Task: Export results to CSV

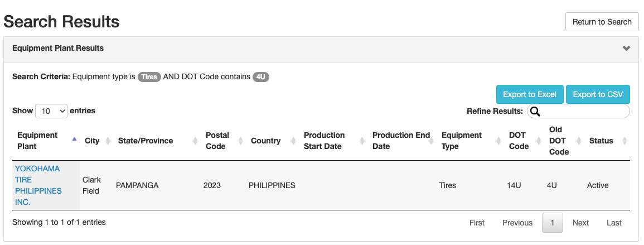Action: [598, 94]
